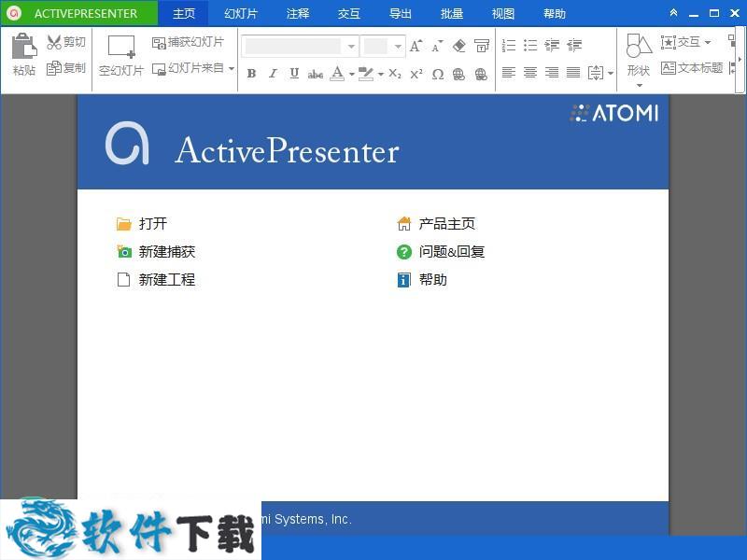The image size is (747, 560).
Task: Open the font color dropdown arrow
Action: click(x=352, y=74)
